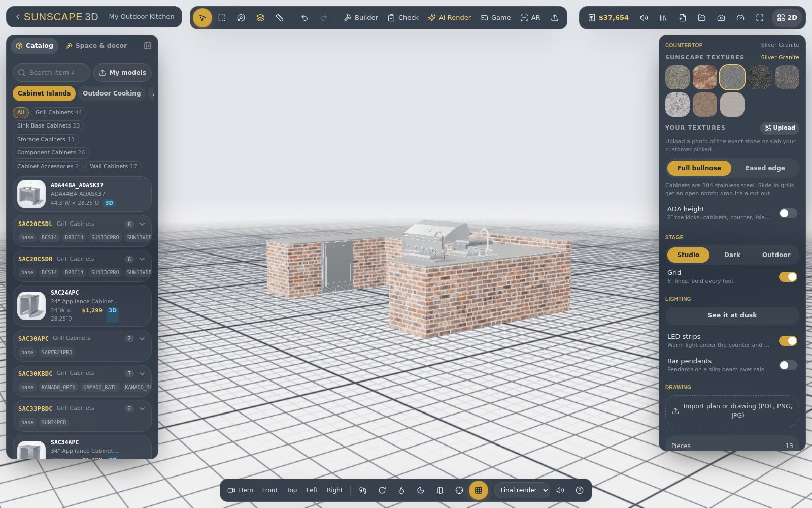The width and height of the screenshot is (812, 508).
Task: Expand the SAC20CSDR cabinet group
Action: (x=142, y=259)
